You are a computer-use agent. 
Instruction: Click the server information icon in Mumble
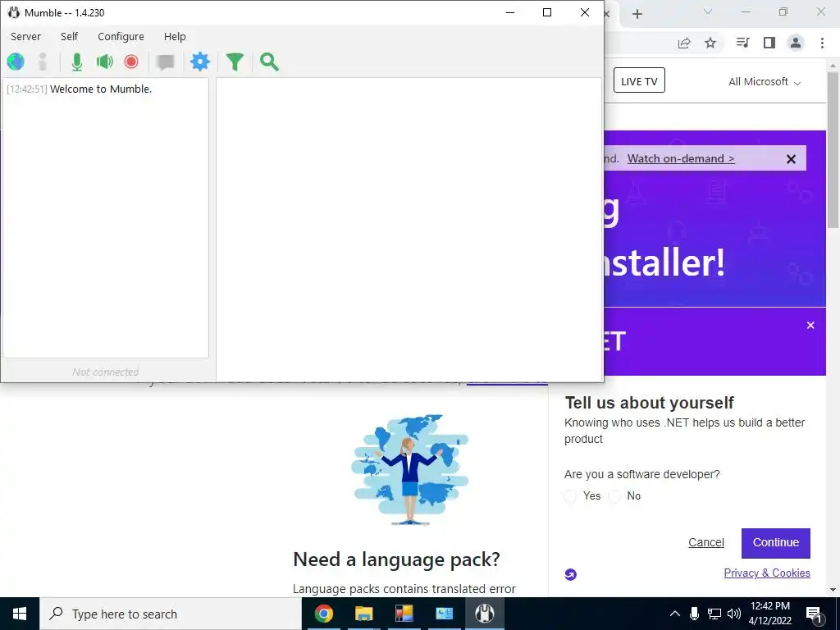tap(43, 62)
